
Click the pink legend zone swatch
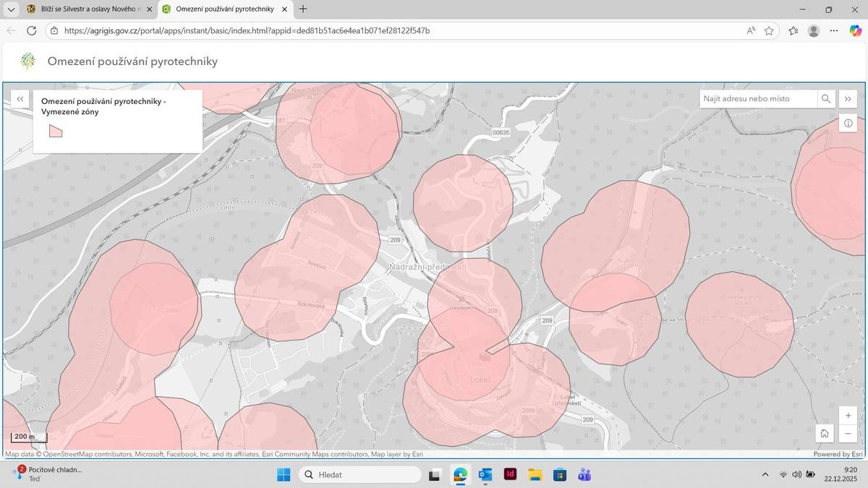(56, 131)
